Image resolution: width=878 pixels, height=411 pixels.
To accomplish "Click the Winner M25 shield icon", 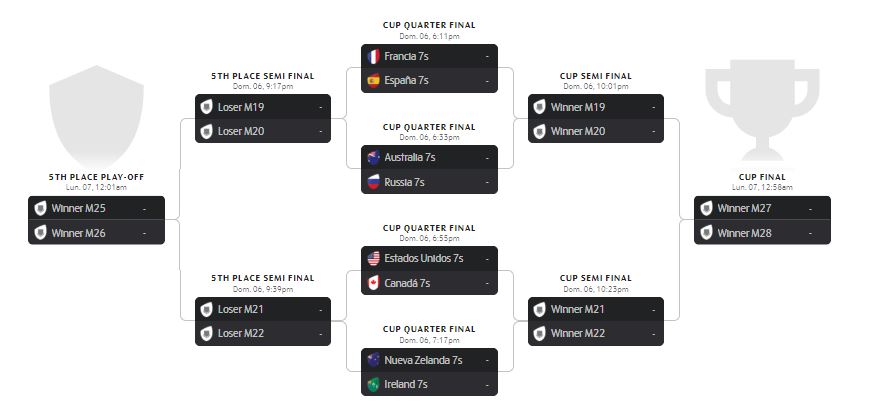I will tap(41, 208).
